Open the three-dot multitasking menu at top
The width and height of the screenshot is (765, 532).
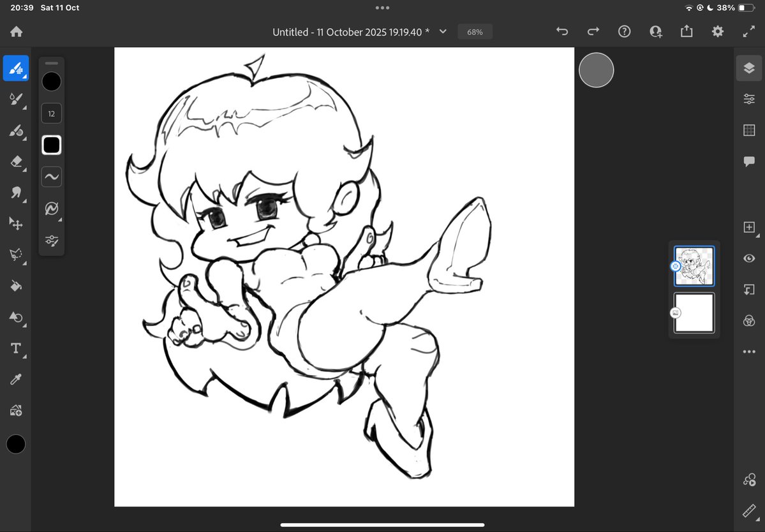coord(383,8)
